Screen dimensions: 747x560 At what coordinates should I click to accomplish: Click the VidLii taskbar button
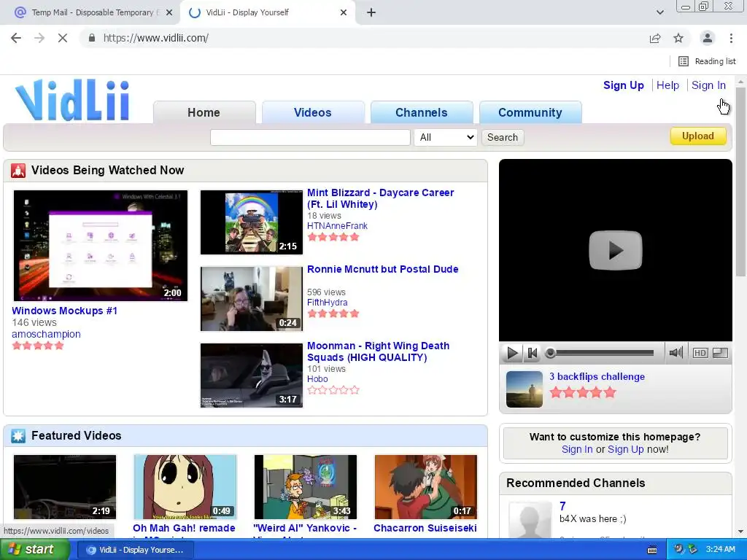coord(135,550)
